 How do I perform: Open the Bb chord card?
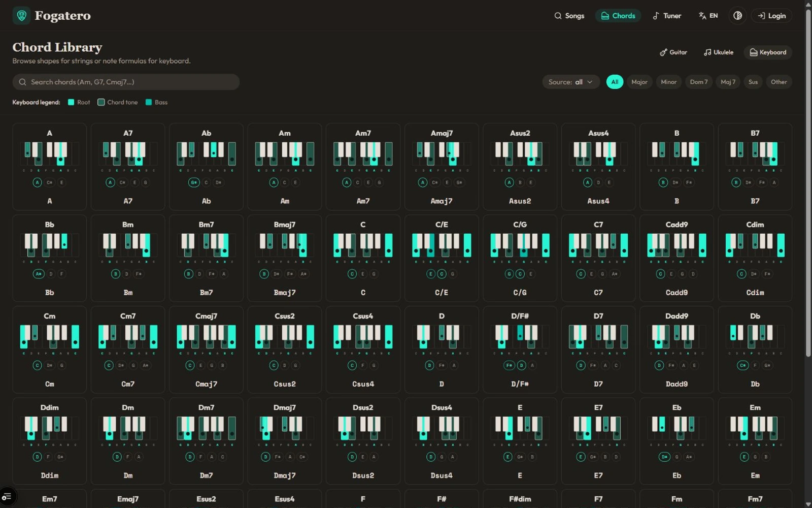[50, 258]
